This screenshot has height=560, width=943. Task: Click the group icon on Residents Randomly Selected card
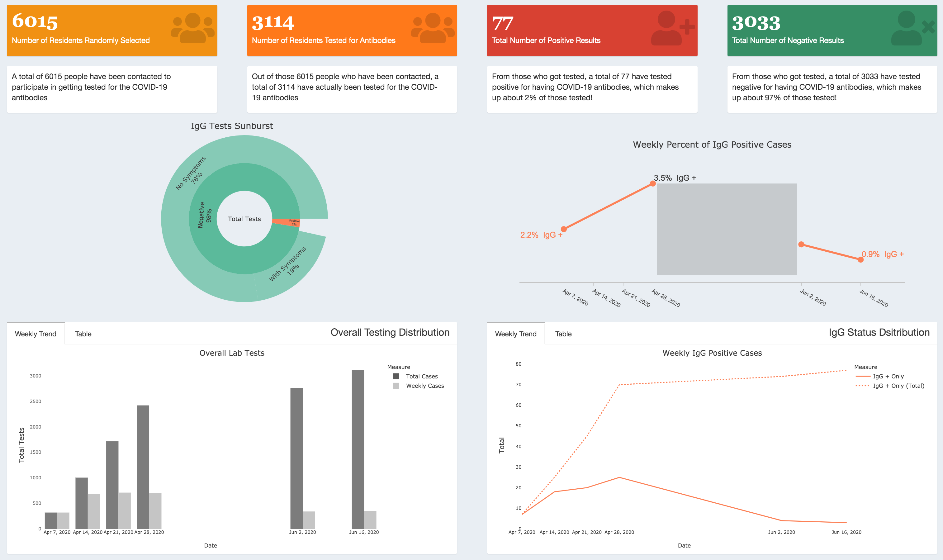193,28
